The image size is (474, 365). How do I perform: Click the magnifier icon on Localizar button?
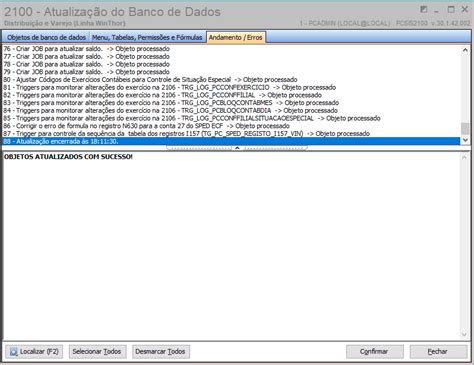[x=13, y=352]
